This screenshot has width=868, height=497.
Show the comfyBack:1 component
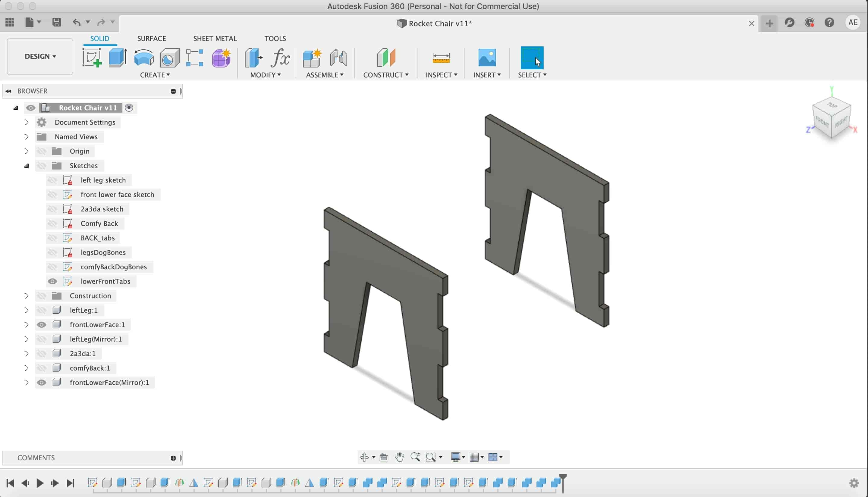pos(41,368)
